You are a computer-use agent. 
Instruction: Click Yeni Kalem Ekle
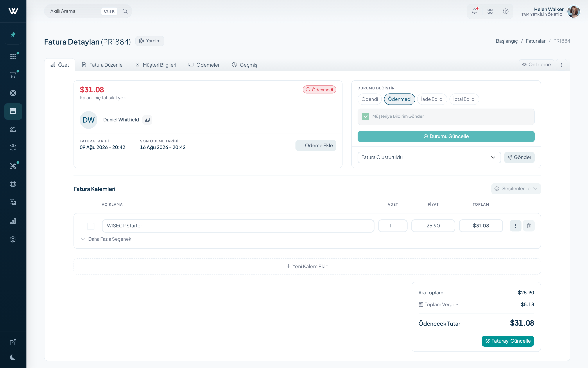pyautogui.click(x=307, y=266)
